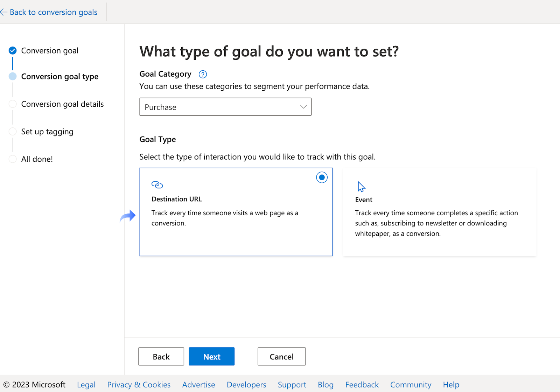
Task: Go to Conversion goal details step
Action: pyautogui.click(x=62, y=104)
